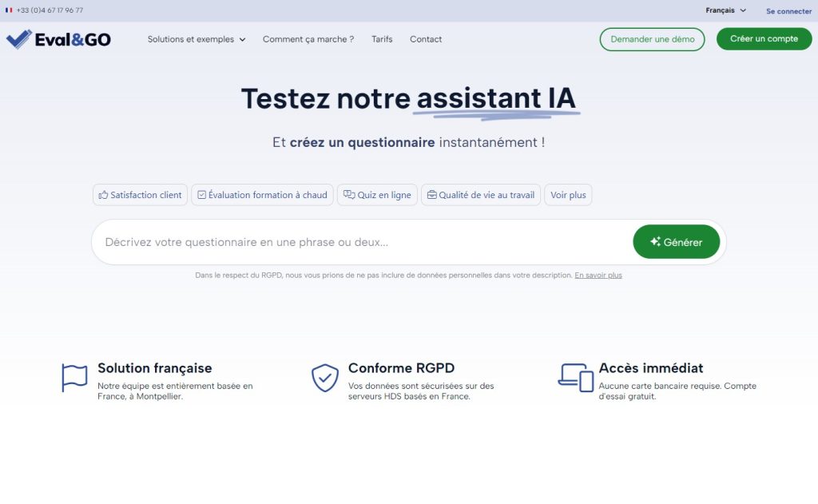Screen dimensions: 818x504
Task: Click the Solution française flag icon
Action: coord(74,377)
